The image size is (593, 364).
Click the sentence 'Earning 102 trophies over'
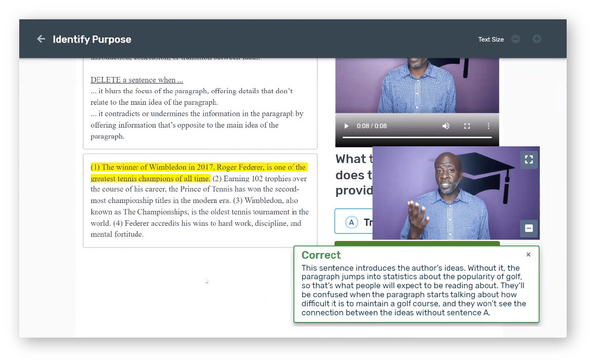click(x=265, y=179)
